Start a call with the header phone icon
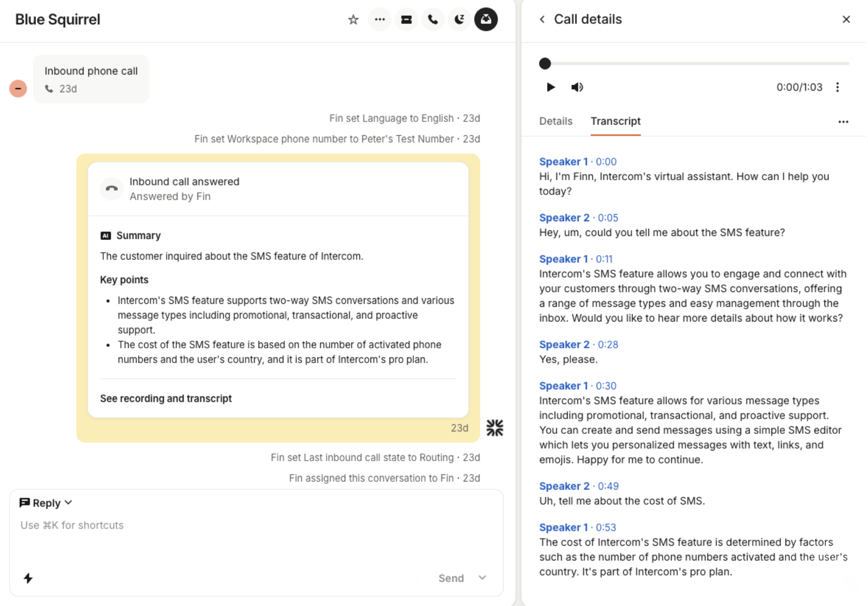 [433, 20]
